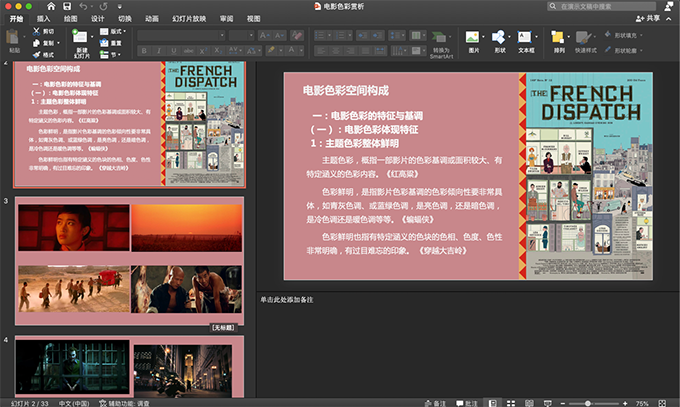Toggle Underline formatting
The width and height of the screenshot is (680, 407).
tap(173, 51)
